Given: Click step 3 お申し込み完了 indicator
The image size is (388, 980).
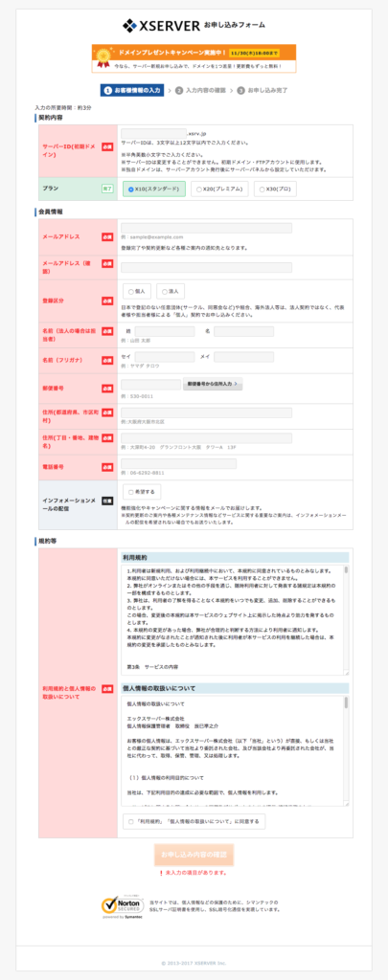Looking at the screenshot, I should coord(262,90).
